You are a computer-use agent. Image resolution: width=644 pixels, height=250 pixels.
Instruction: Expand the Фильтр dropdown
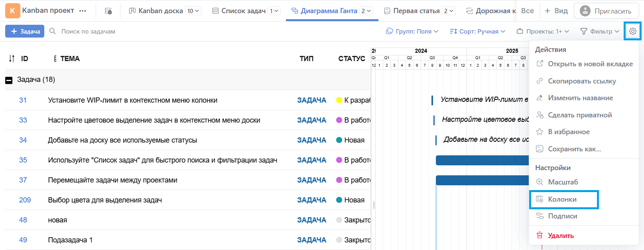(x=599, y=31)
